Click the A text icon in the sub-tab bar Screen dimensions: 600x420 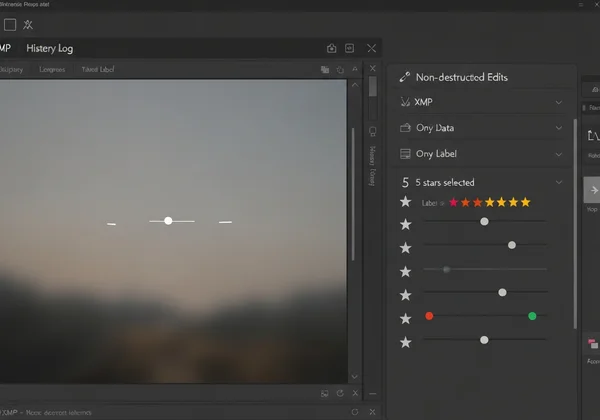(x=355, y=69)
